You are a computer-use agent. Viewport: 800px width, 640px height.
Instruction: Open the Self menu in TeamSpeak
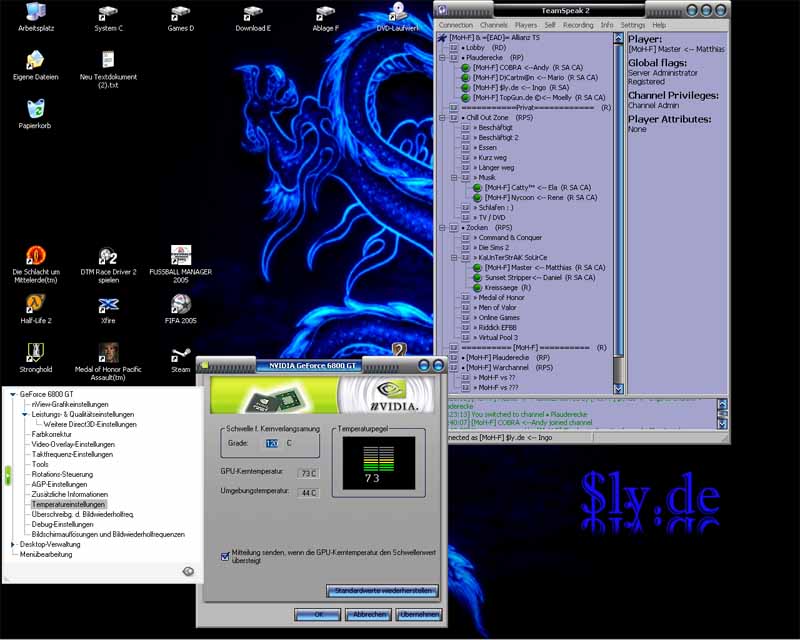(549, 25)
